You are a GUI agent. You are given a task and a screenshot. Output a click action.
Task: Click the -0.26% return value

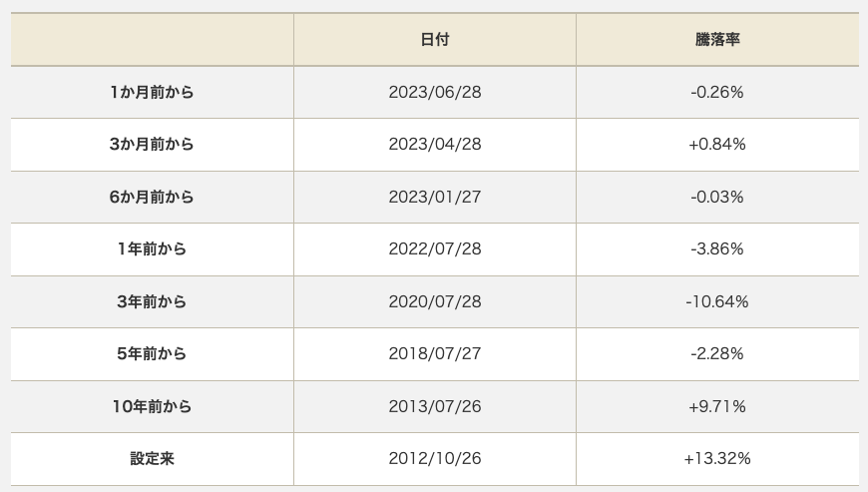click(717, 92)
